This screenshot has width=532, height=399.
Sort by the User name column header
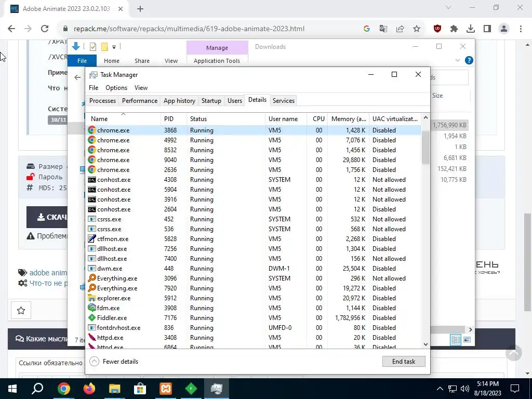286,119
